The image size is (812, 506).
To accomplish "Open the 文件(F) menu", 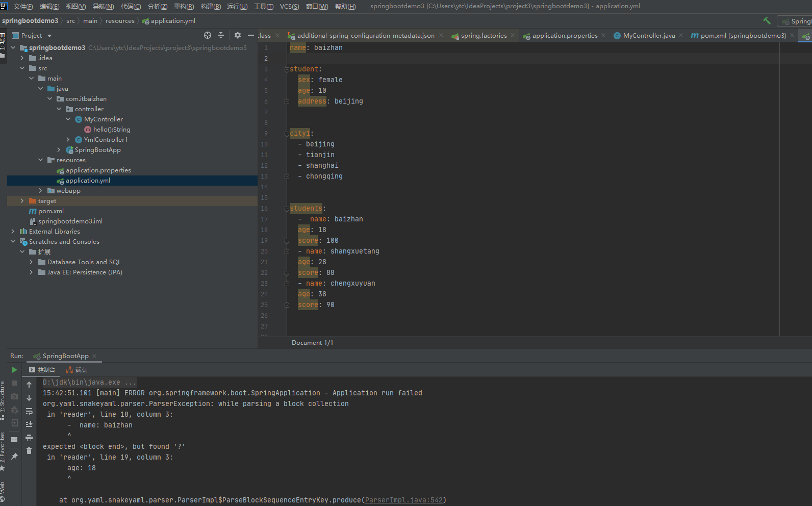I will (x=23, y=7).
